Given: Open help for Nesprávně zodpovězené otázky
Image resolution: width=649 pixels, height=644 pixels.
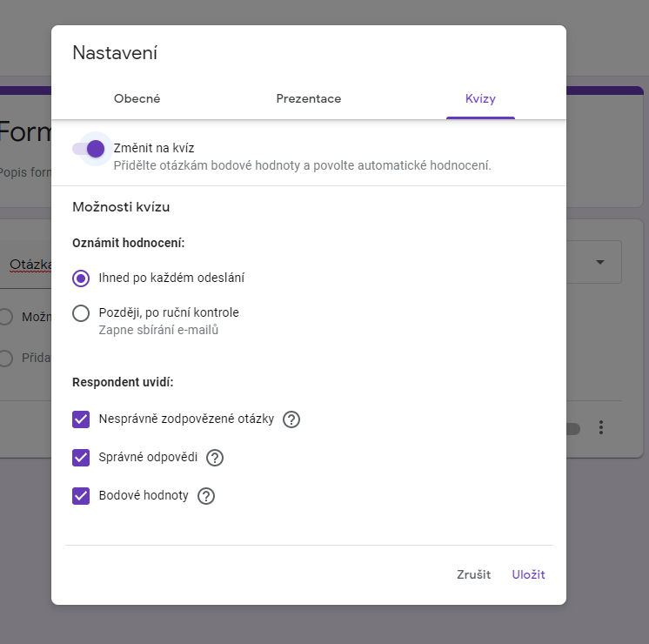Looking at the screenshot, I should click(x=291, y=419).
